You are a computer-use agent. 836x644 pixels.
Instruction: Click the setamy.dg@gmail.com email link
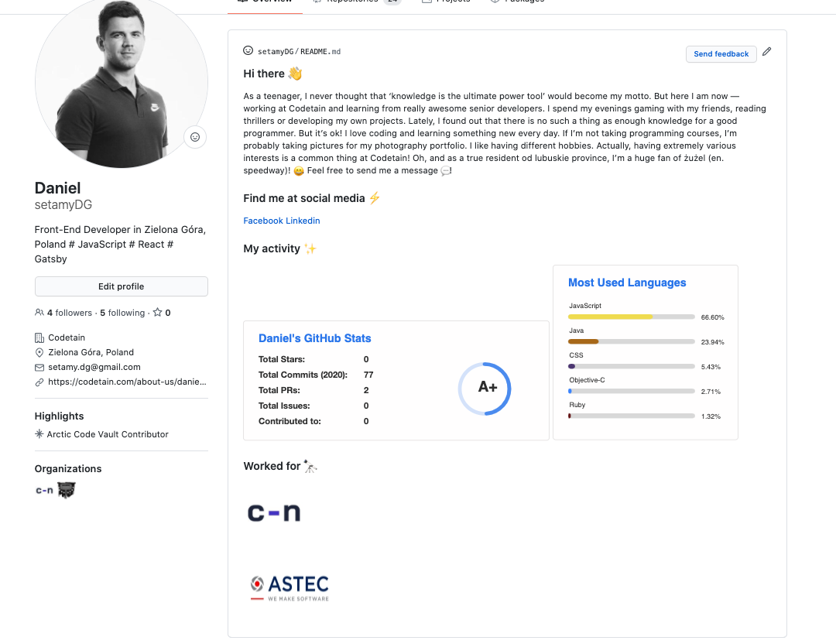point(94,367)
